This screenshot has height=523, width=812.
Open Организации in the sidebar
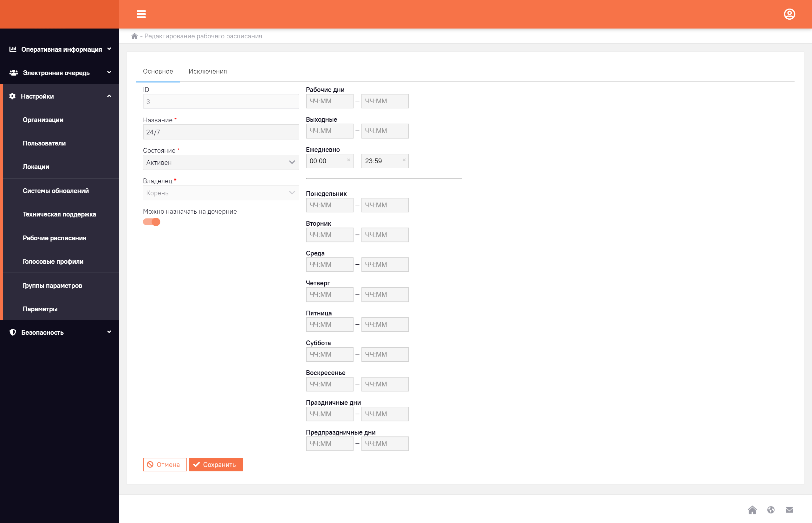pyautogui.click(x=43, y=120)
